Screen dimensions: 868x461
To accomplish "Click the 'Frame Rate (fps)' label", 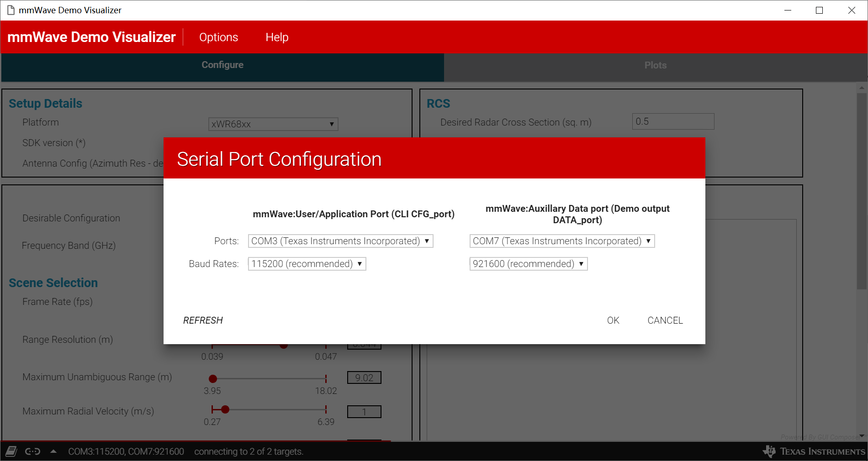I will click(x=58, y=302).
